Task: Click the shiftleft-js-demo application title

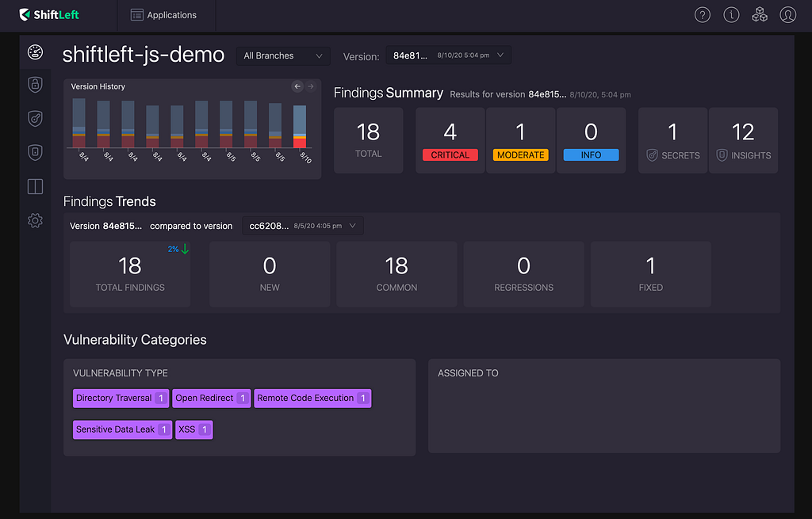Action: click(x=144, y=55)
